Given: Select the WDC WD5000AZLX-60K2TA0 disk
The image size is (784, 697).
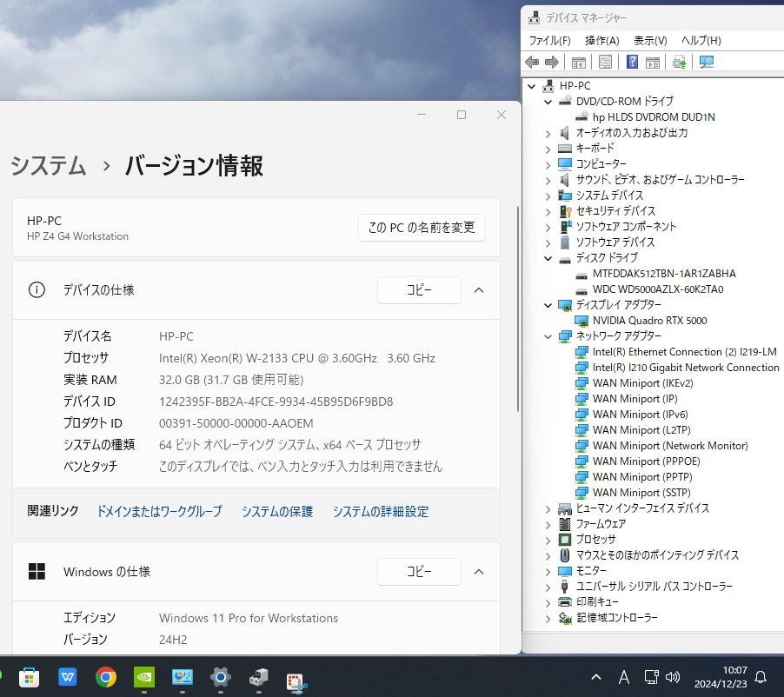Looking at the screenshot, I should (x=657, y=289).
